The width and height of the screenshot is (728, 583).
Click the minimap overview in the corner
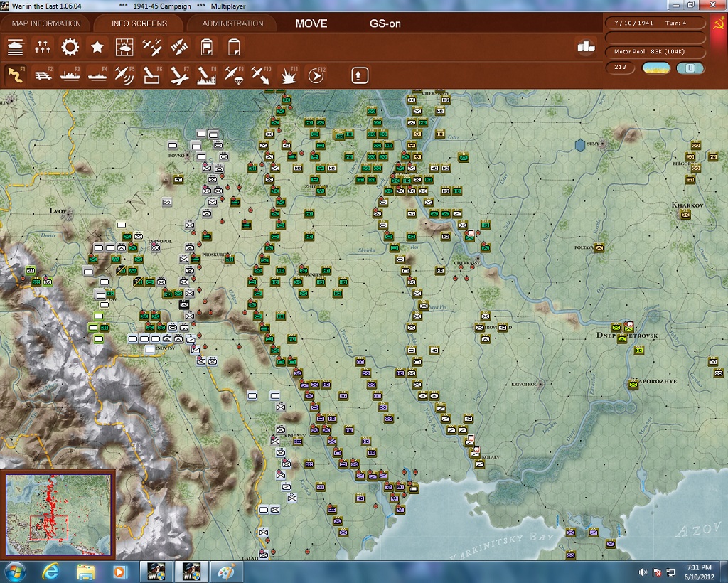(58, 513)
